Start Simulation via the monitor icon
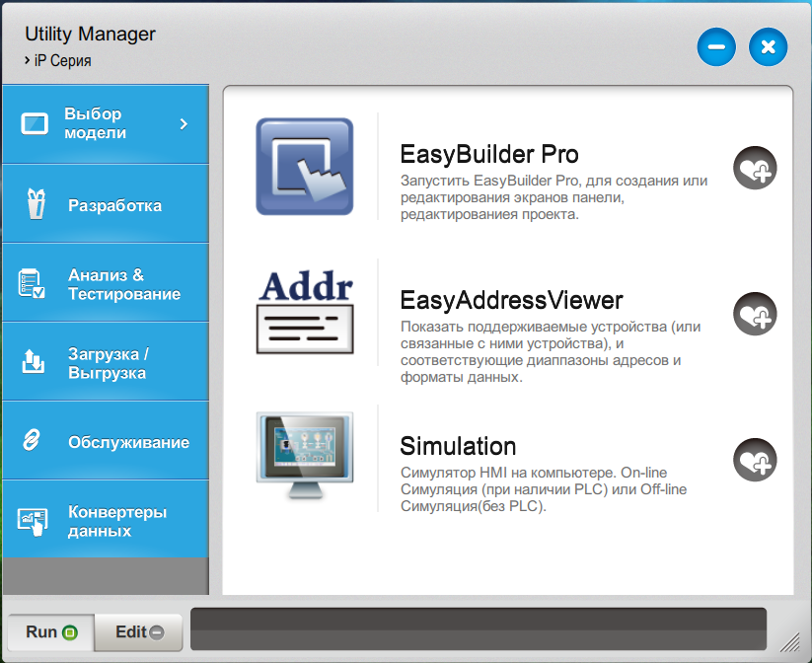Viewport: 812px width, 663px height. pos(305,456)
